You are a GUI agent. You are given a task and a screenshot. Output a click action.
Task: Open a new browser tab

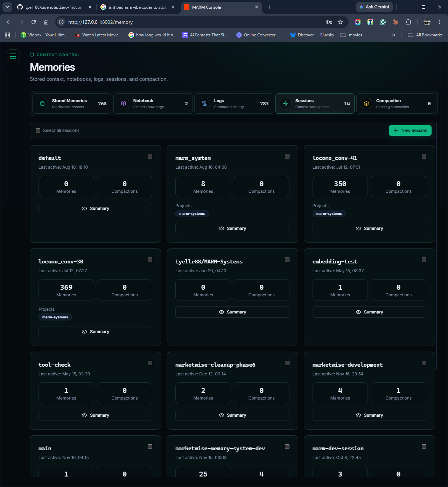tap(269, 7)
